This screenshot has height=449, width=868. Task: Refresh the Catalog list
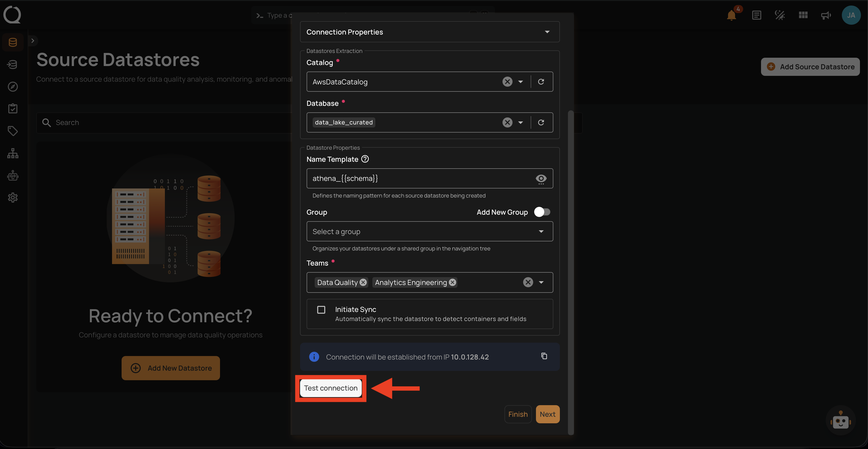tap(541, 82)
